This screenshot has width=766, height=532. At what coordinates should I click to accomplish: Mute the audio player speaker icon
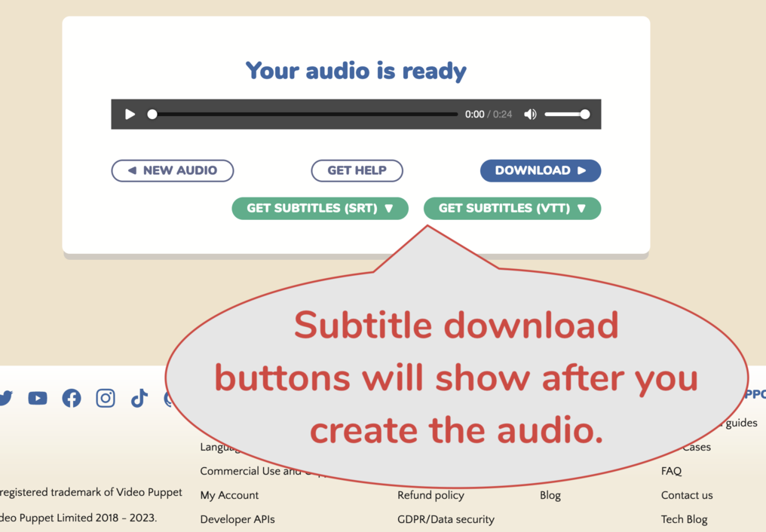pyautogui.click(x=530, y=115)
